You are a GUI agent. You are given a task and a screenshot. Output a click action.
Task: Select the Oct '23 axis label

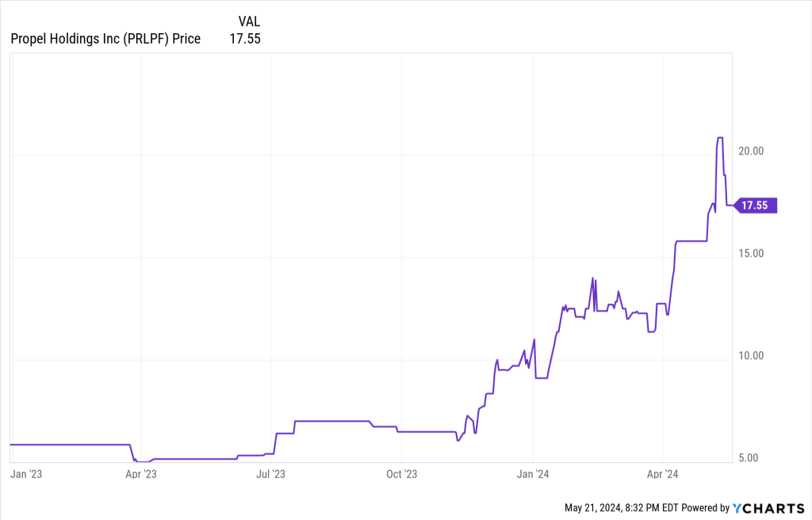(401, 474)
